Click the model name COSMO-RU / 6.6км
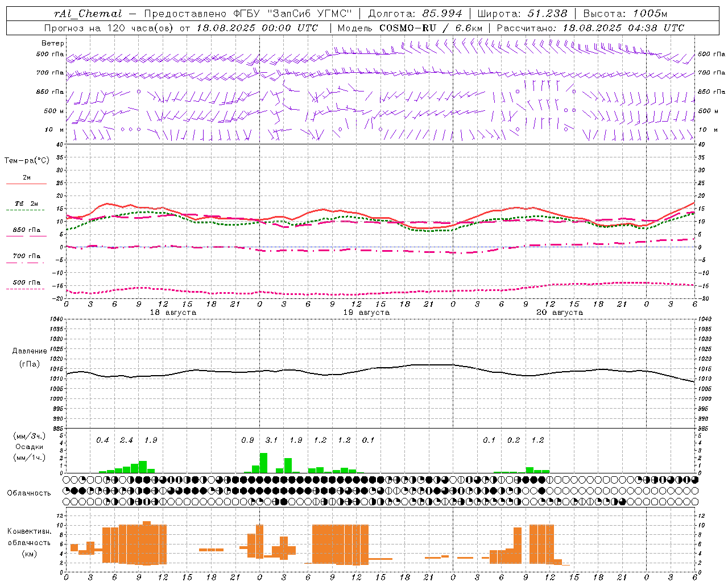 pos(431,28)
